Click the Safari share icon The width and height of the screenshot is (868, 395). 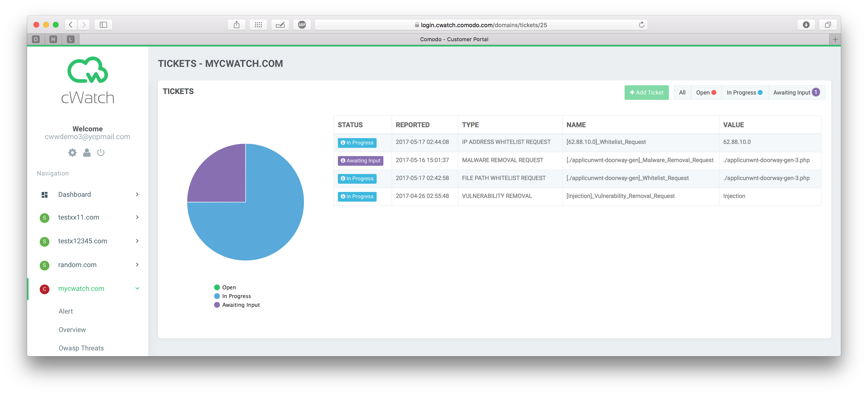point(237,25)
